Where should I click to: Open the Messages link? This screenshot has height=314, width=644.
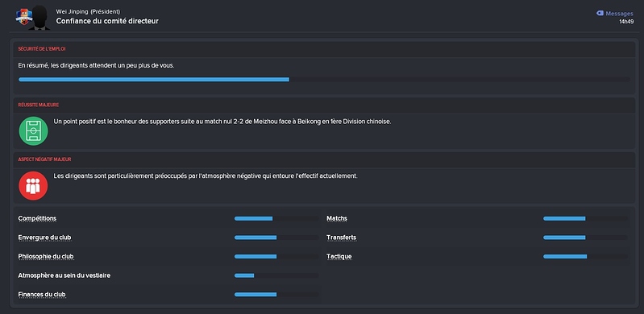coord(619,14)
